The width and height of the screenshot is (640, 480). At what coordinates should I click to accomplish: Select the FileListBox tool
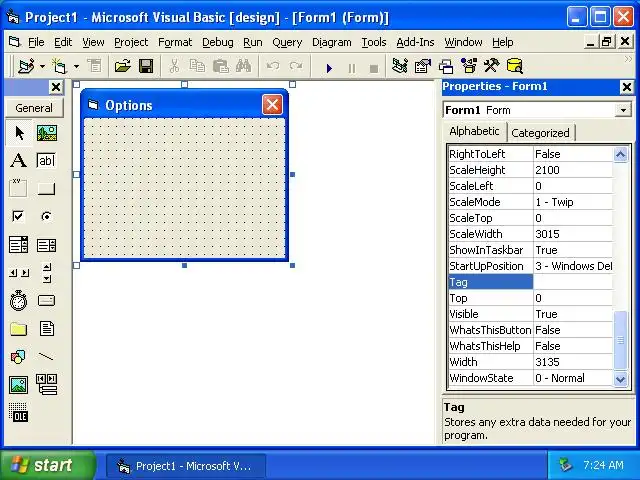47,329
